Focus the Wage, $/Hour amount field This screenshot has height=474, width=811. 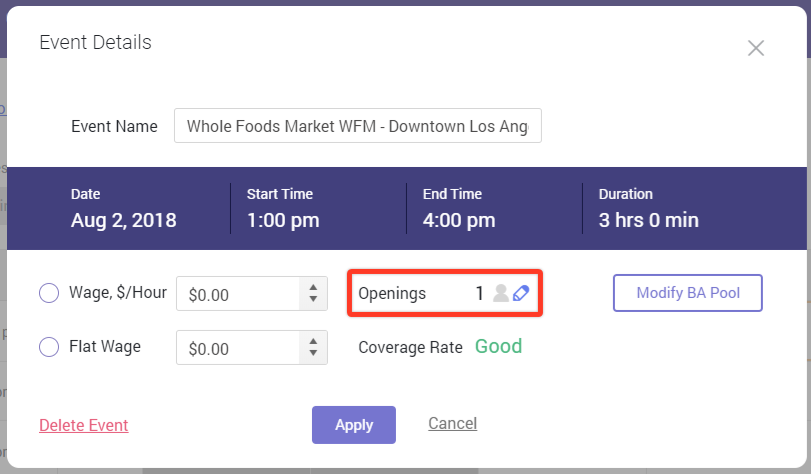tap(238, 294)
